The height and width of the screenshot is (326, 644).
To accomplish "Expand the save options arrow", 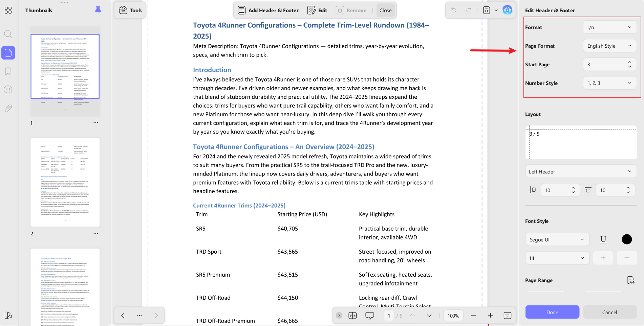I will click(x=496, y=10).
